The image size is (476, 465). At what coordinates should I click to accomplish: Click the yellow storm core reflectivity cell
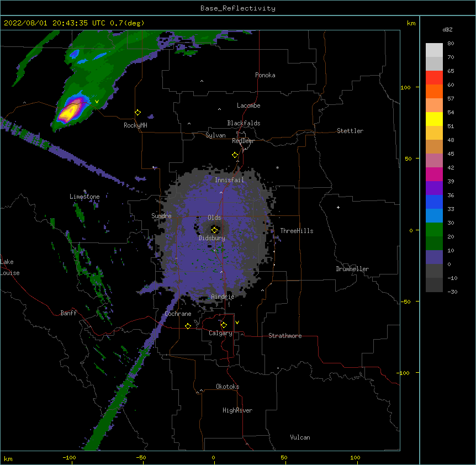click(x=69, y=112)
